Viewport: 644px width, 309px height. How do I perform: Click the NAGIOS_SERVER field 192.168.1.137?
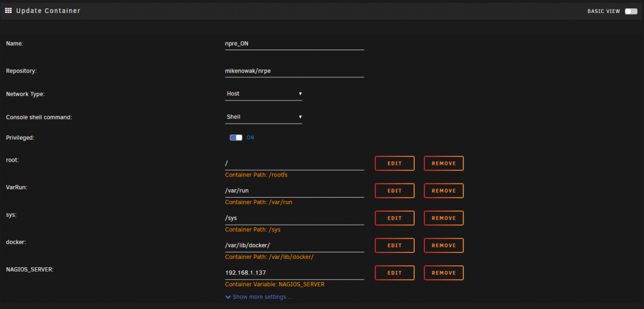pyautogui.click(x=294, y=273)
